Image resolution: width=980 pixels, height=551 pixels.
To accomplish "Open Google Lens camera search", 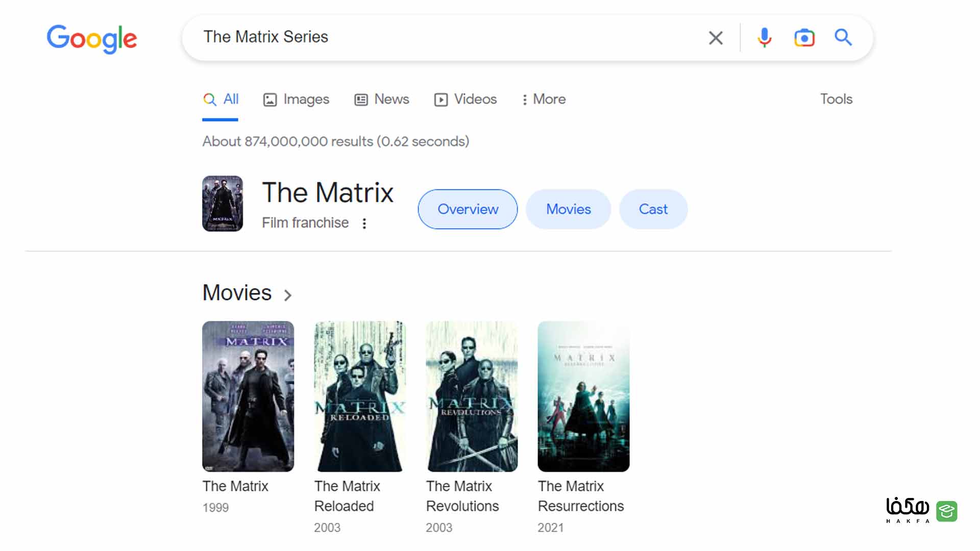I will click(x=804, y=37).
